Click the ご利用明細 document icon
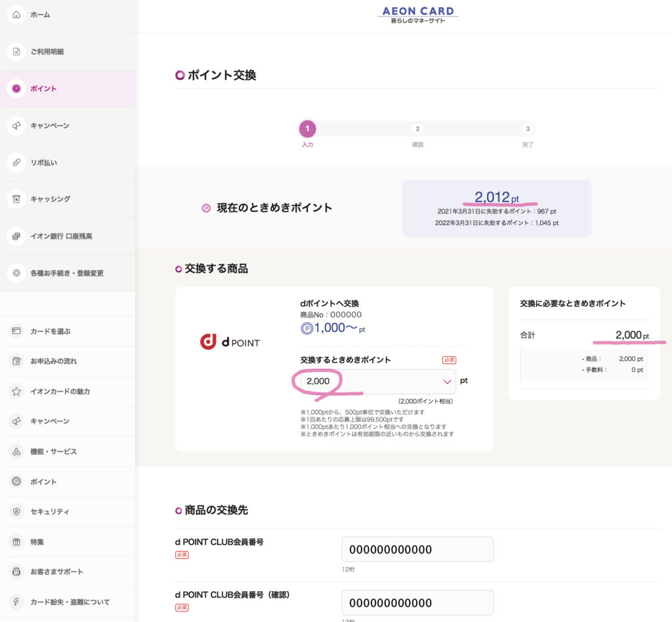This screenshot has height=622, width=672. [16, 51]
